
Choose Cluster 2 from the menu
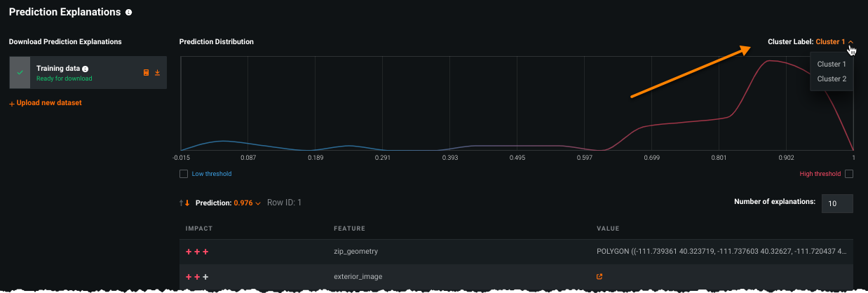[x=832, y=79]
